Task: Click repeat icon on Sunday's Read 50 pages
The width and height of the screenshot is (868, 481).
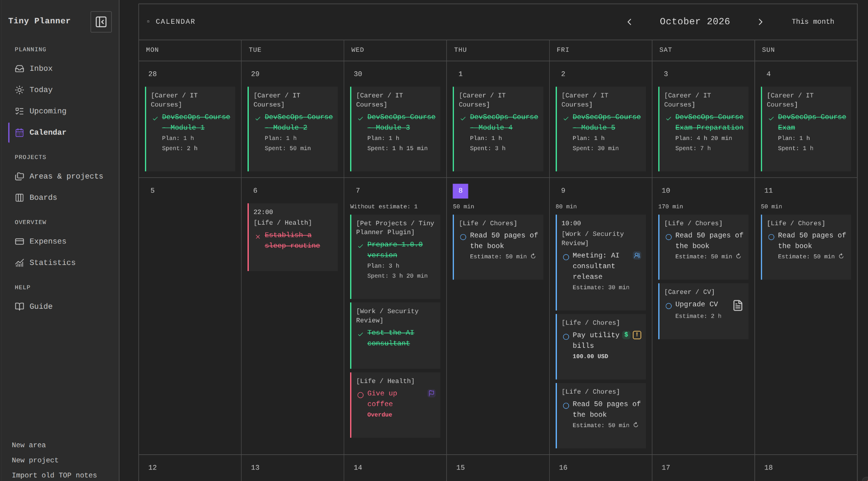Action: tap(841, 256)
